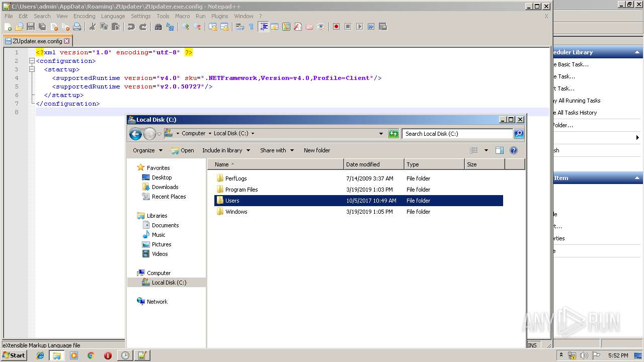Click the Redo arrow icon

click(143, 27)
